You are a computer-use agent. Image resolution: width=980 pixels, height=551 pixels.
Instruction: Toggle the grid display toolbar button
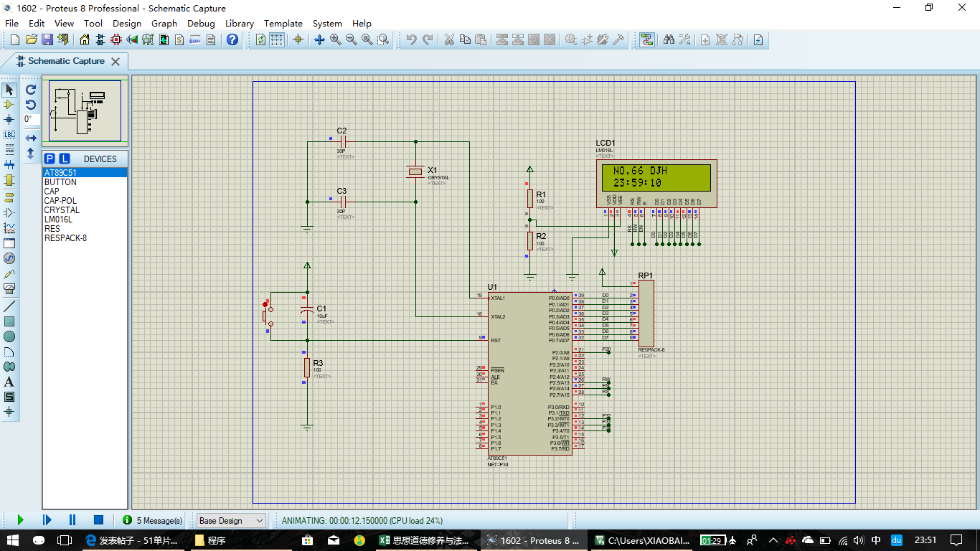(277, 39)
